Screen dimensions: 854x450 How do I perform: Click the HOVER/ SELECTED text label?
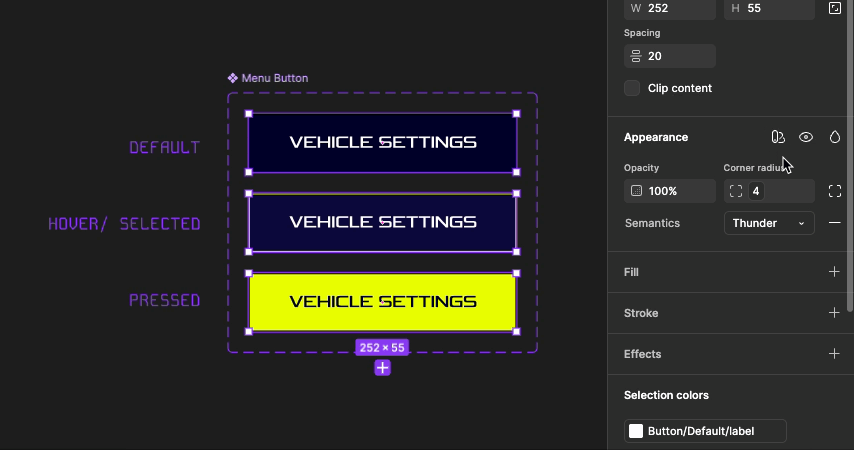(124, 224)
